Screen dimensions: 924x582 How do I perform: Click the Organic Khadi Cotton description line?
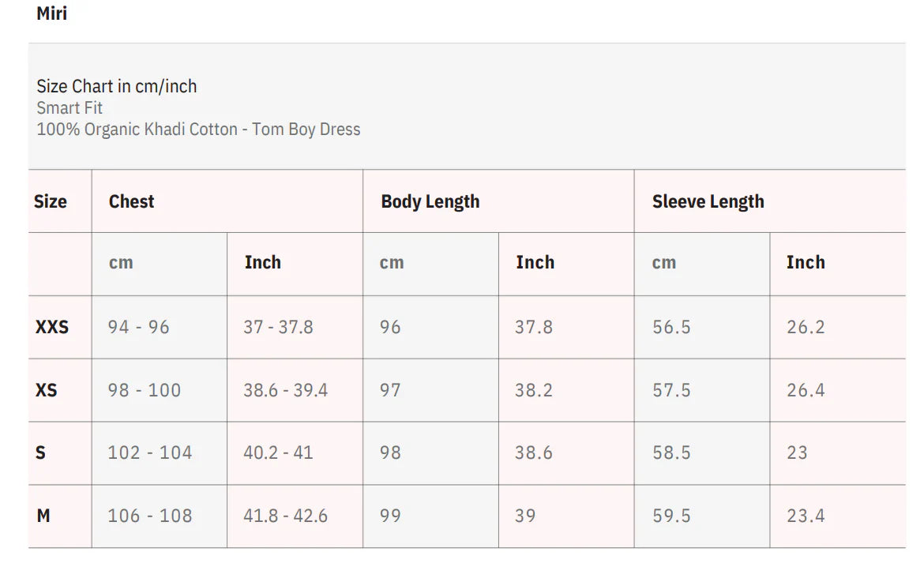198,130
